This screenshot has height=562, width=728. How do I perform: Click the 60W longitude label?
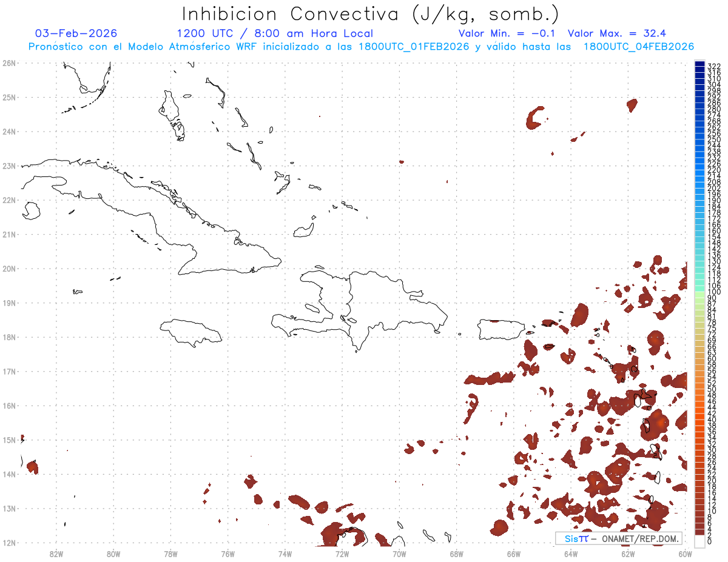coord(685,553)
